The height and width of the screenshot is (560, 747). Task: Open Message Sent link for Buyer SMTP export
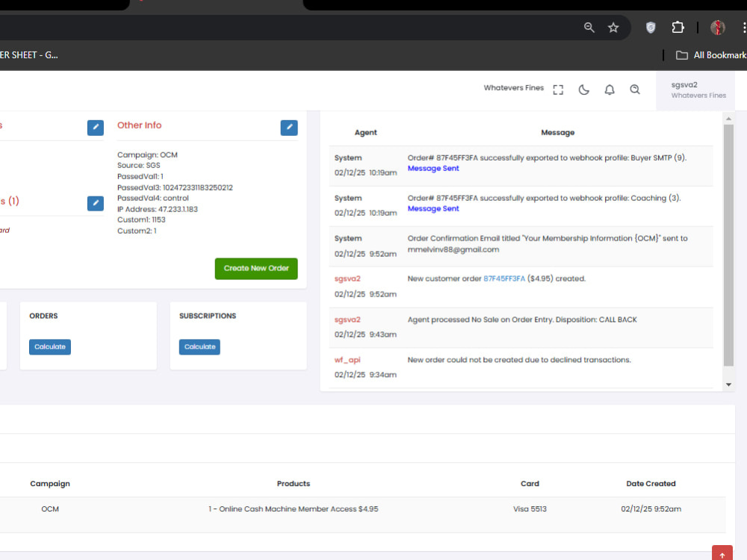(433, 169)
